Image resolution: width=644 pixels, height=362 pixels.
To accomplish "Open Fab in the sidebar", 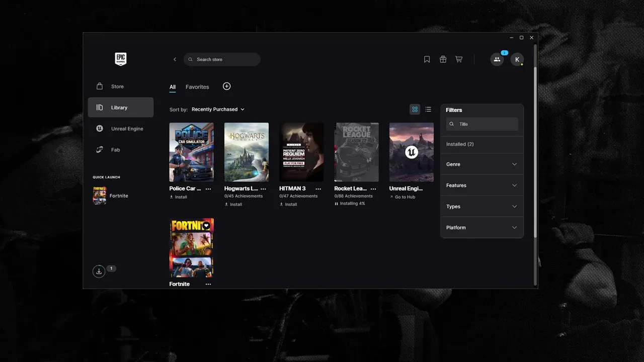I will coord(121,150).
